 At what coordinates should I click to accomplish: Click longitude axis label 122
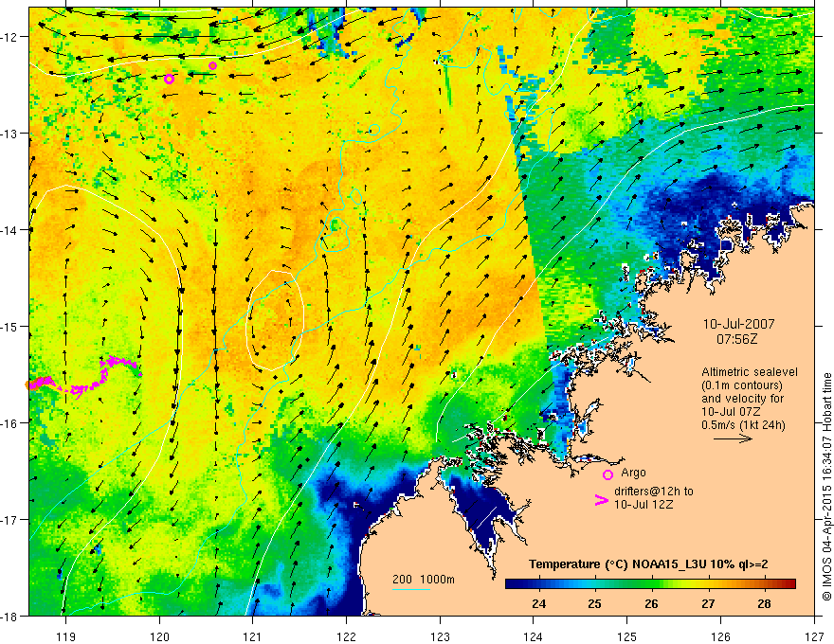click(346, 636)
